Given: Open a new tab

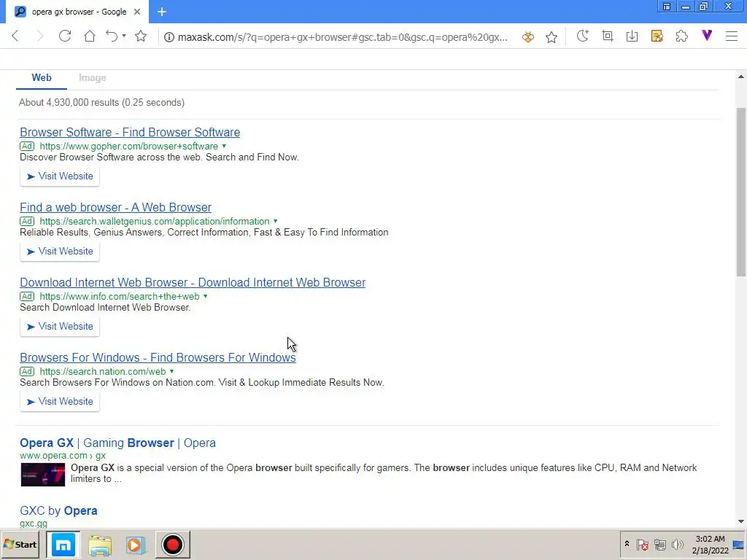Looking at the screenshot, I should [162, 12].
